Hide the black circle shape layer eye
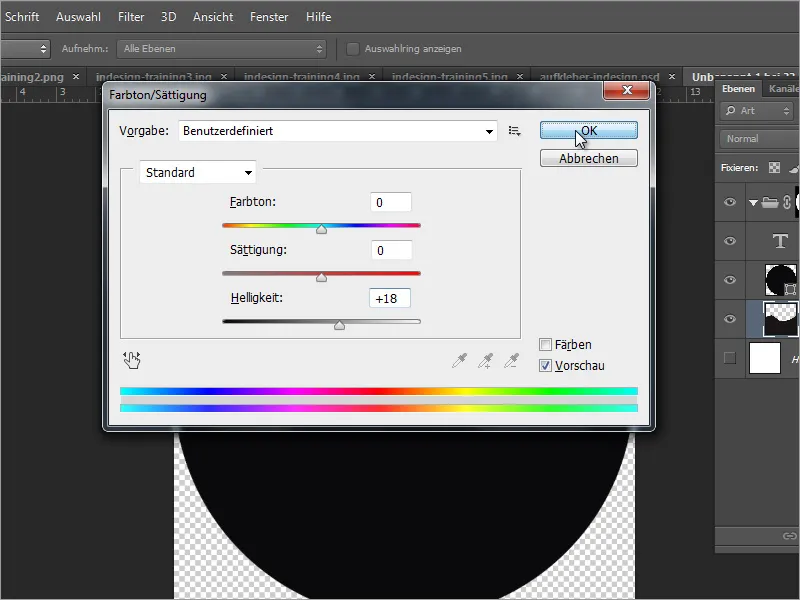Screen dimensions: 800x600 coord(730,280)
